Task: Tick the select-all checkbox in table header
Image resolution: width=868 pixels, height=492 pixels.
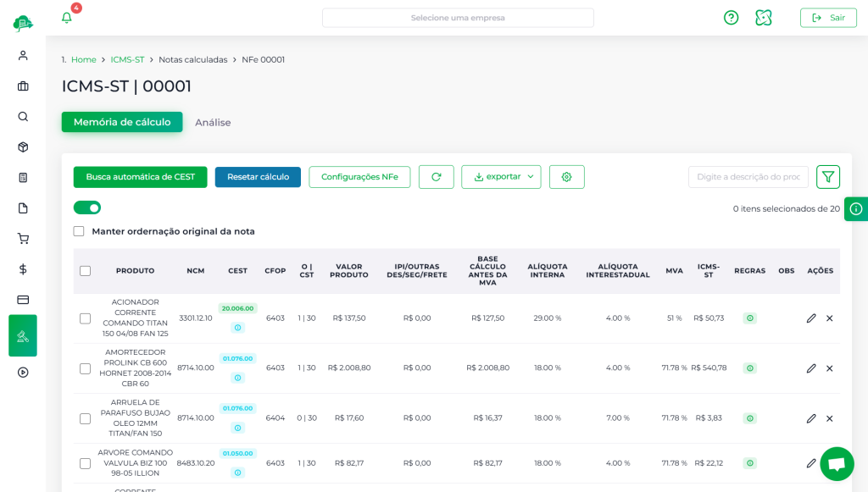Action: coord(86,271)
